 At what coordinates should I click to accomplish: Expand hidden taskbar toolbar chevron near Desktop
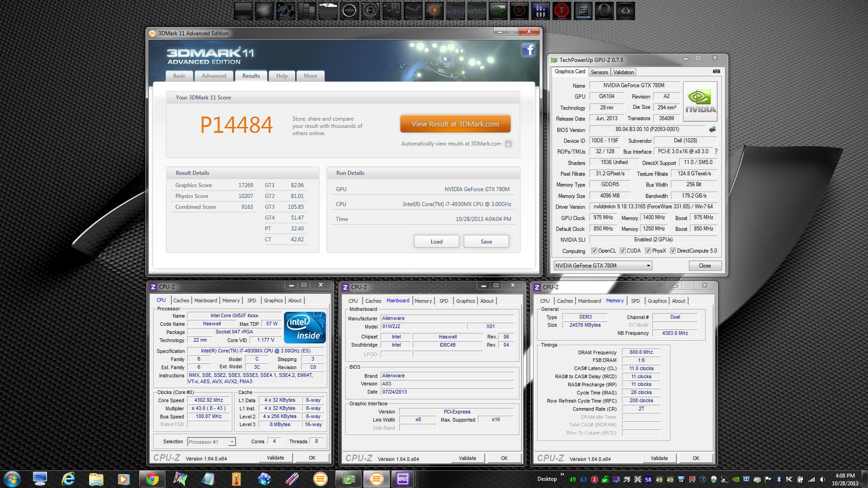pos(562,474)
